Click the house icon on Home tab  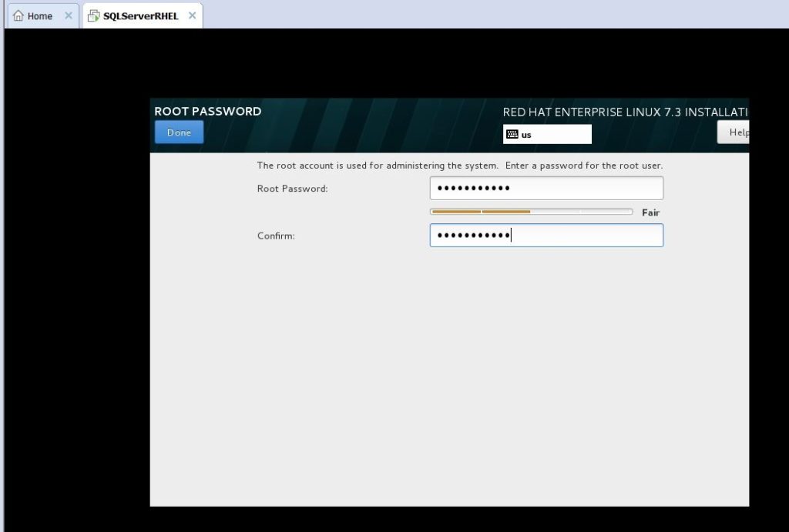(x=18, y=16)
